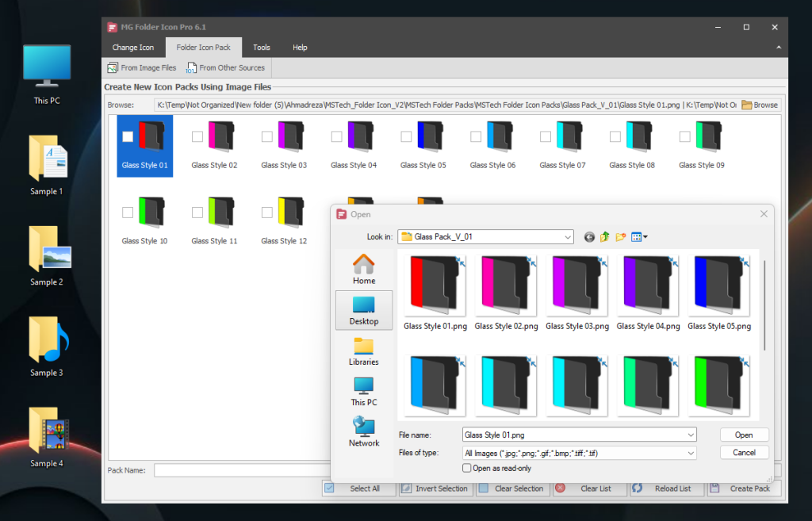Uncheck the Glass Style 01 checkbox

[128, 136]
